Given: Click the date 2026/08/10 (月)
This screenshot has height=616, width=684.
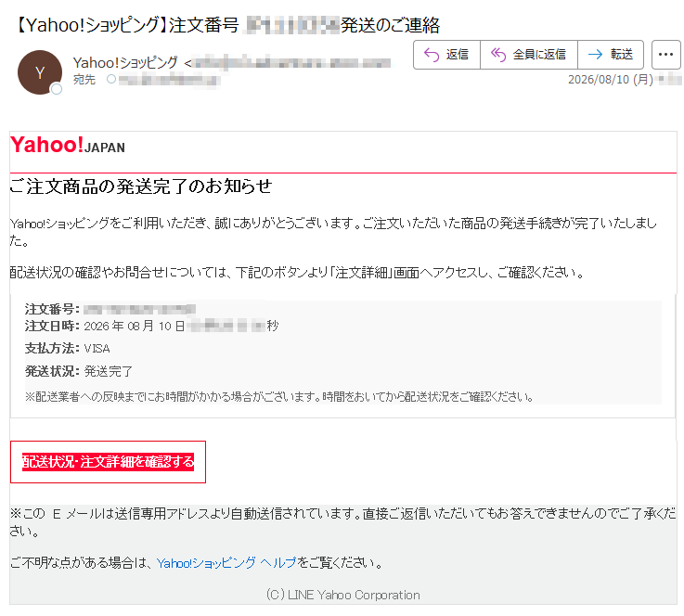Looking at the screenshot, I should pos(611,80).
